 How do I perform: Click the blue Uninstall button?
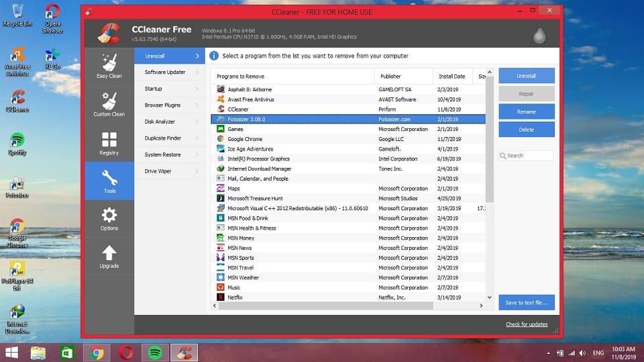point(527,76)
